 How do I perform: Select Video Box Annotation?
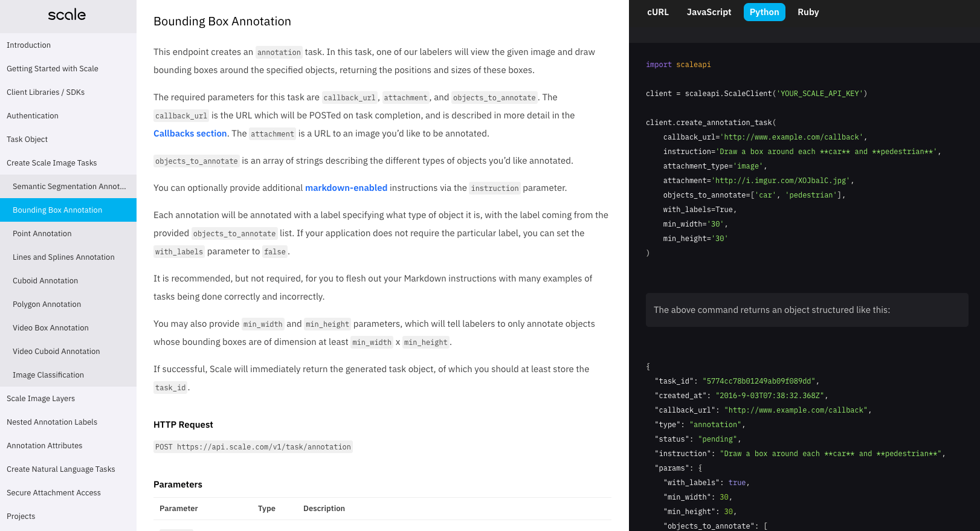pyautogui.click(x=68, y=328)
